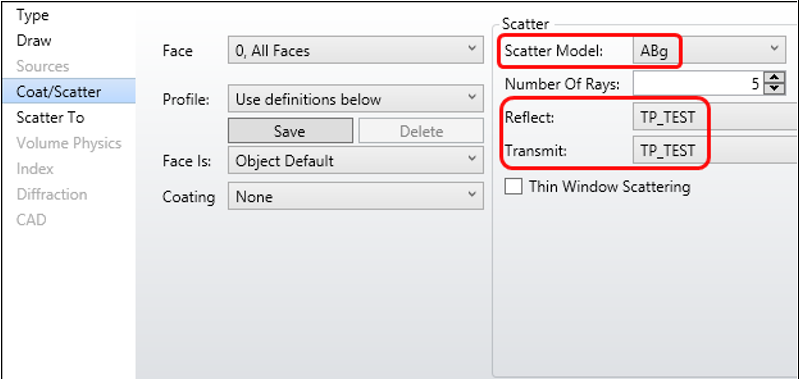The width and height of the screenshot is (799, 379).
Task: Enable Thin Window Scattering checkbox
Action: click(x=513, y=186)
